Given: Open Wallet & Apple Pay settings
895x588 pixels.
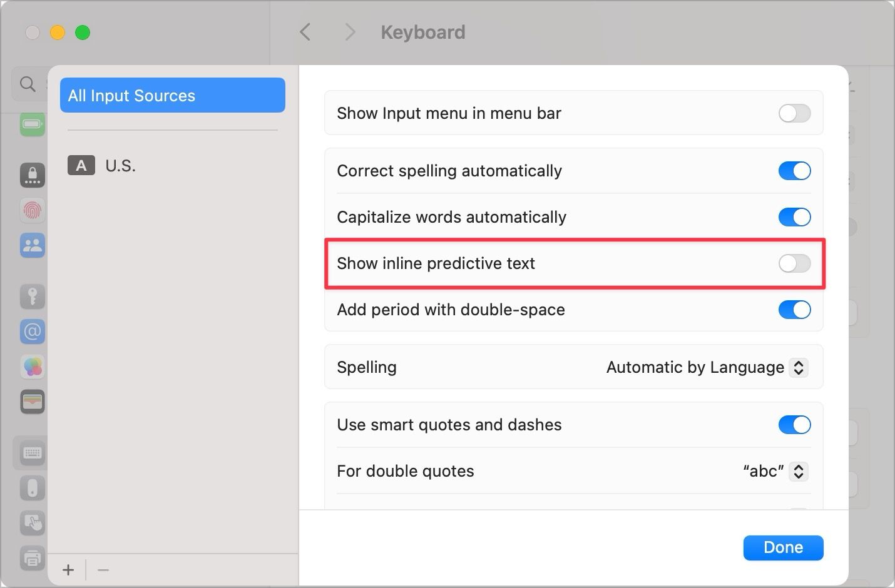Looking at the screenshot, I should (33, 401).
